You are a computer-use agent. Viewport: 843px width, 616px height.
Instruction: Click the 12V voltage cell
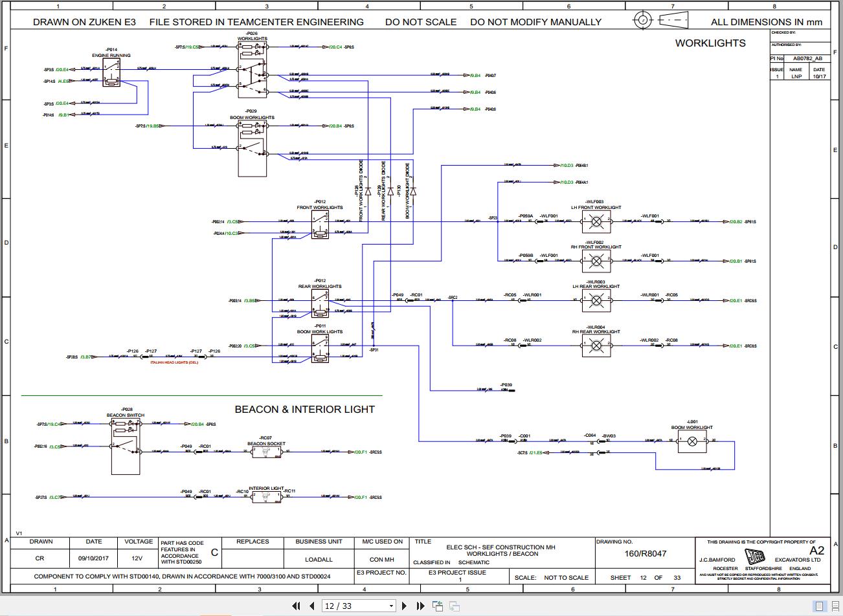pyautogui.click(x=137, y=558)
